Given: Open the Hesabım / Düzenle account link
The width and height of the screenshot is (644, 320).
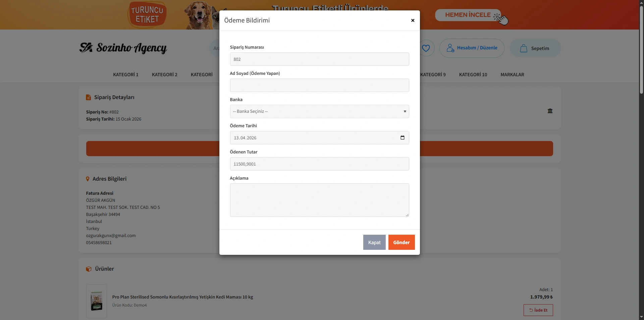Looking at the screenshot, I should point(472,48).
